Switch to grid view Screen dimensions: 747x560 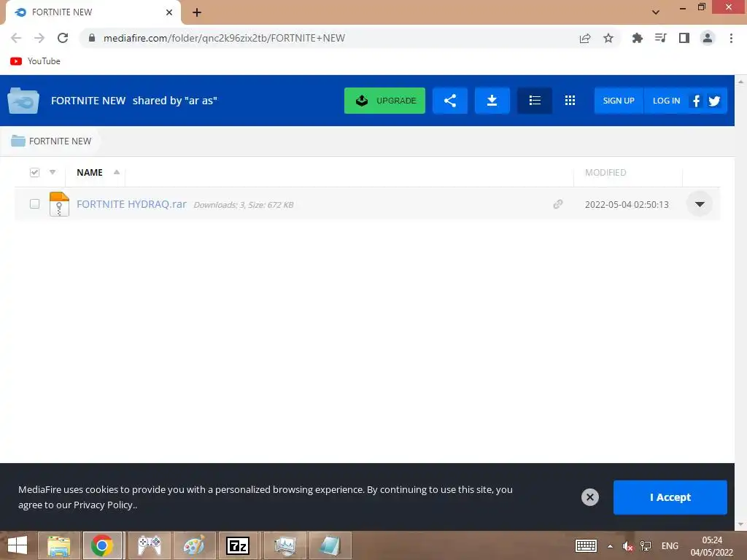(570, 101)
